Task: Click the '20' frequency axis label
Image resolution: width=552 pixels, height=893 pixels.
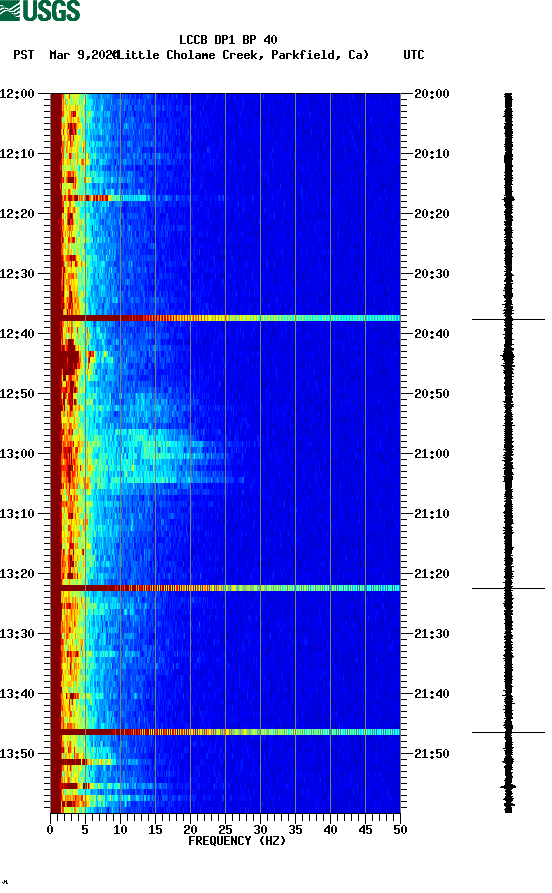Action: (190, 830)
